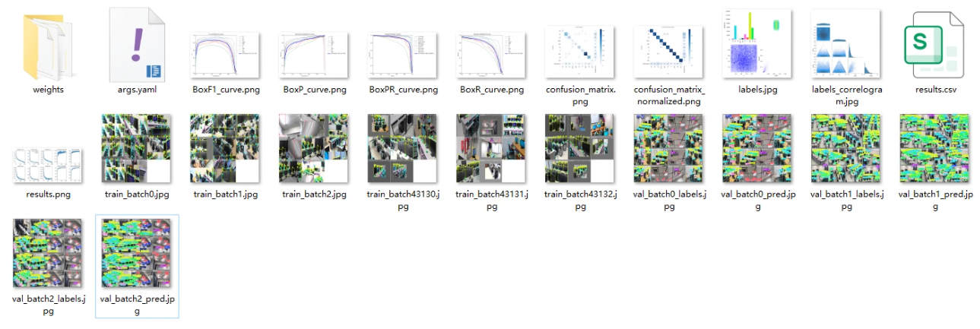The width and height of the screenshot is (980, 329).
Task: Click the 'train_batch1.jpg' file name
Action: [x=226, y=195]
